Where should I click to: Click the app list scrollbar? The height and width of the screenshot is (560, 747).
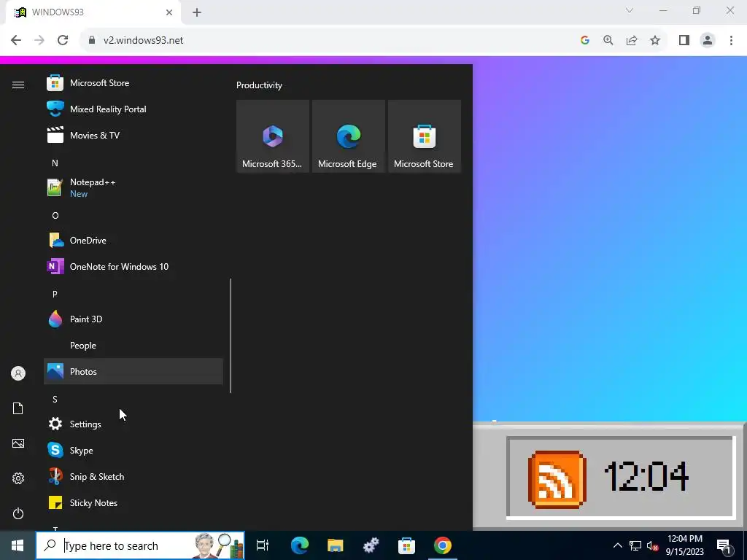pyautogui.click(x=231, y=335)
